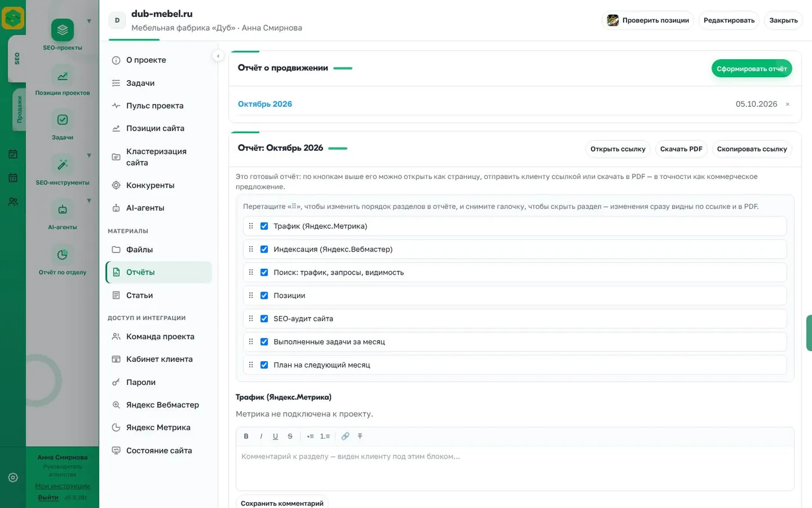
Task: Expand the SEO-инструменты dropdown arrow
Action: click(89, 156)
